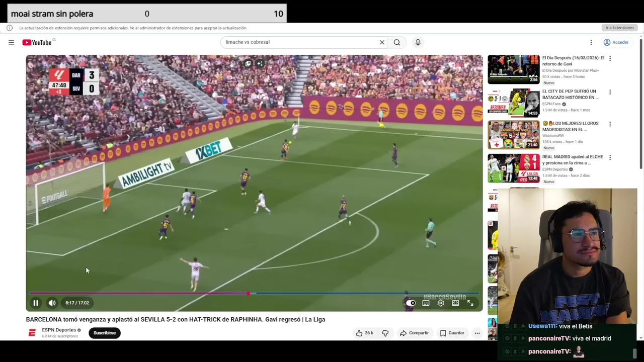Image resolution: width=644 pixels, height=362 pixels.
Task: Clear the search query with the X
Action: coord(382,42)
